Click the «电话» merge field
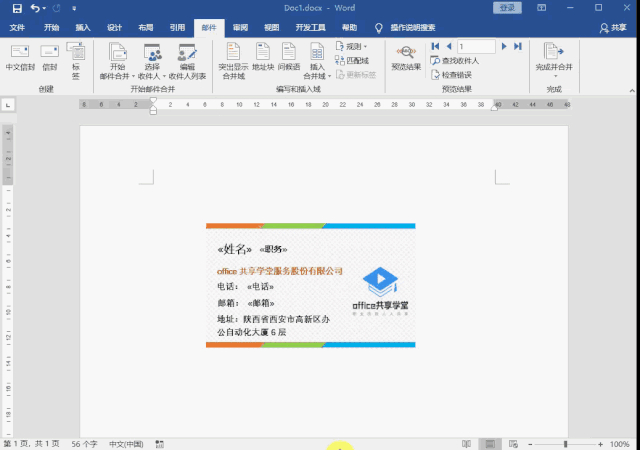Screen dimensions: 640x450 [x=260, y=287]
